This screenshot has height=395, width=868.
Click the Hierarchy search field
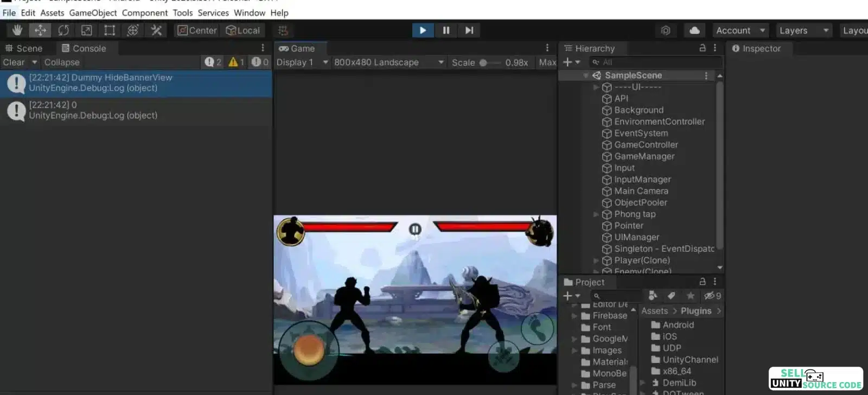(x=655, y=62)
